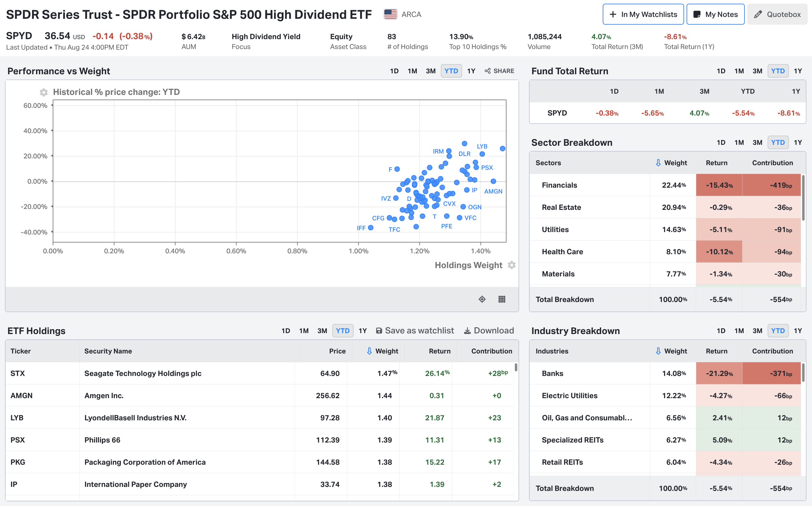Viewport: 812px width, 506px height.
Task: Select 3M in Fund Total Return
Action: pyautogui.click(x=757, y=71)
